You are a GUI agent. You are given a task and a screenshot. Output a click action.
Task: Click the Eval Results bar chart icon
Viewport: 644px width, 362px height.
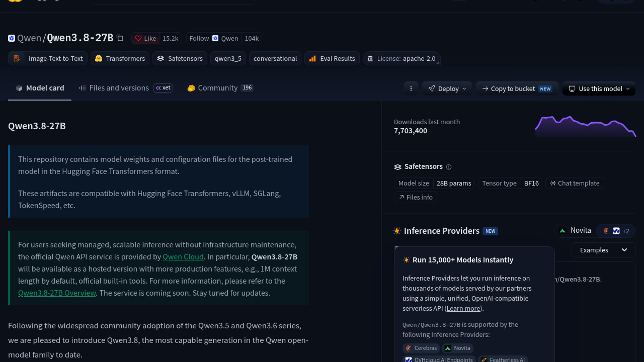pos(312,59)
